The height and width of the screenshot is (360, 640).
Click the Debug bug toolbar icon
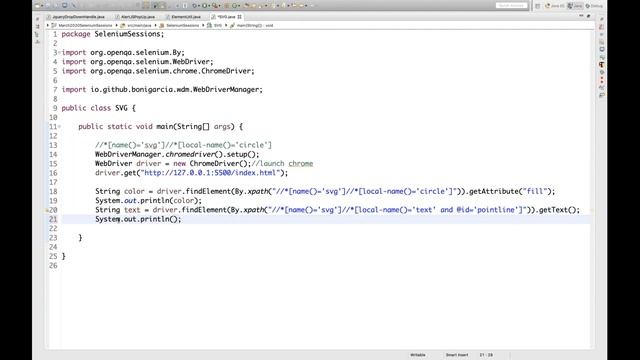click(x=194, y=6)
